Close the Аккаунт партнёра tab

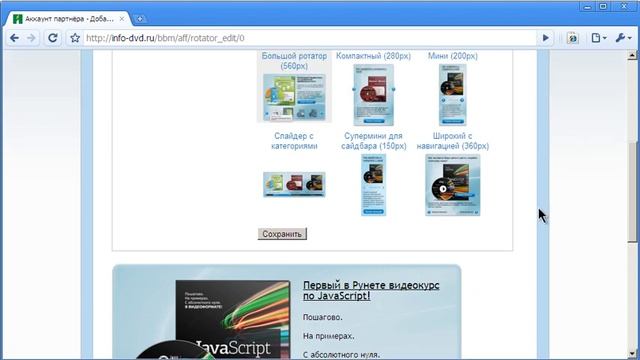click(x=122, y=19)
